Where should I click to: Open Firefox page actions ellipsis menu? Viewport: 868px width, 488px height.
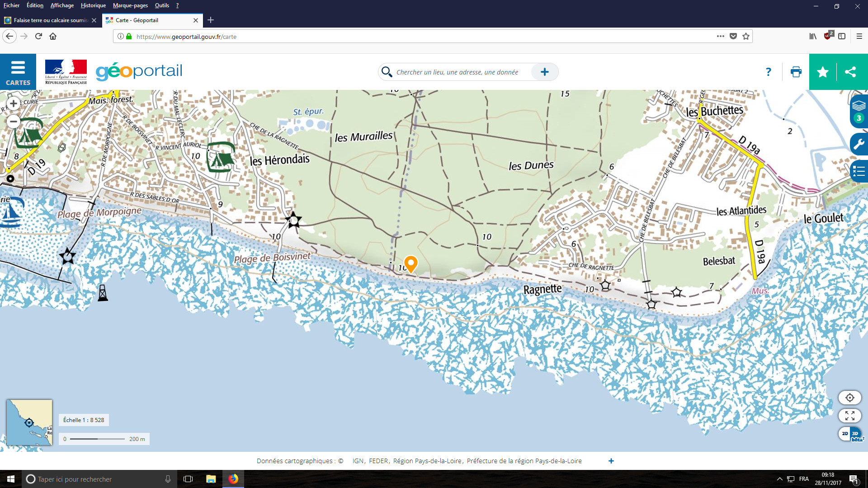[x=720, y=36]
